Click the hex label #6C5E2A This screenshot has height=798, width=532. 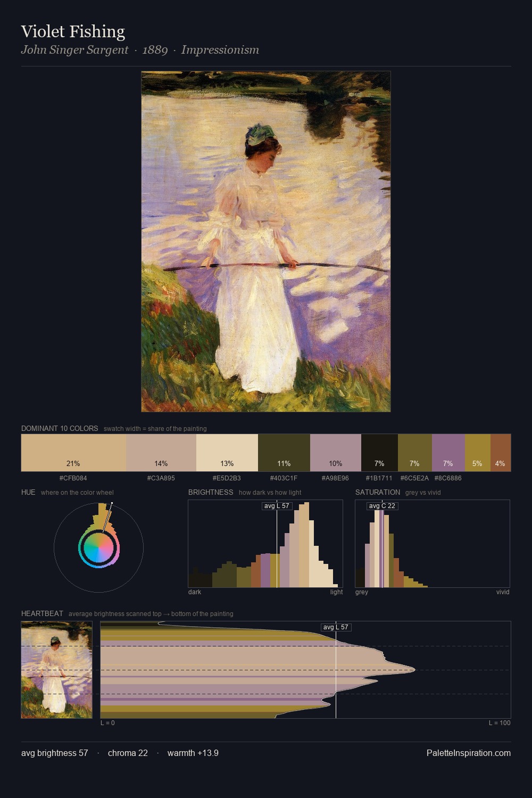415,478
